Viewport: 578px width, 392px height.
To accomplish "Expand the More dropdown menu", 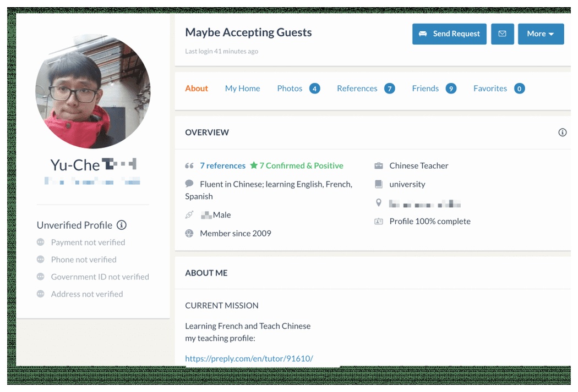I will point(541,34).
